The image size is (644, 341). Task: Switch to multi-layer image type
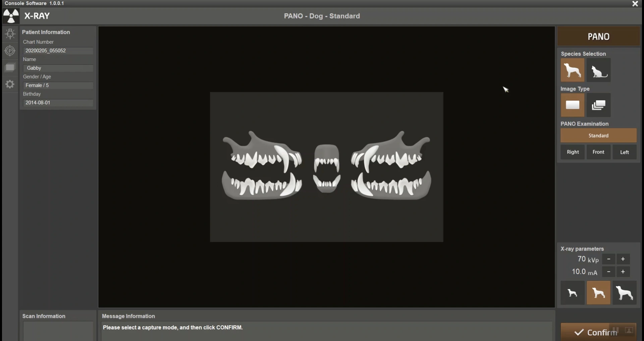(x=598, y=105)
